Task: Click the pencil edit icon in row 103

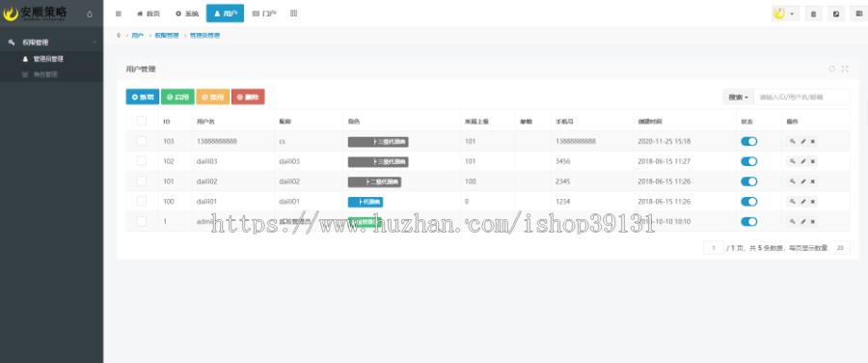Action: point(802,141)
